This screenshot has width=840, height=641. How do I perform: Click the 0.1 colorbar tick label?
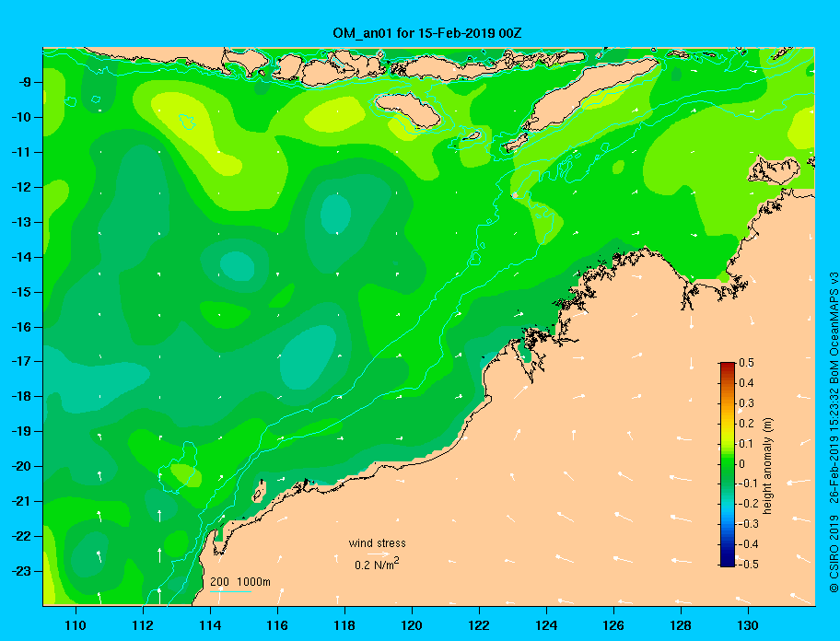coord(746,444)
